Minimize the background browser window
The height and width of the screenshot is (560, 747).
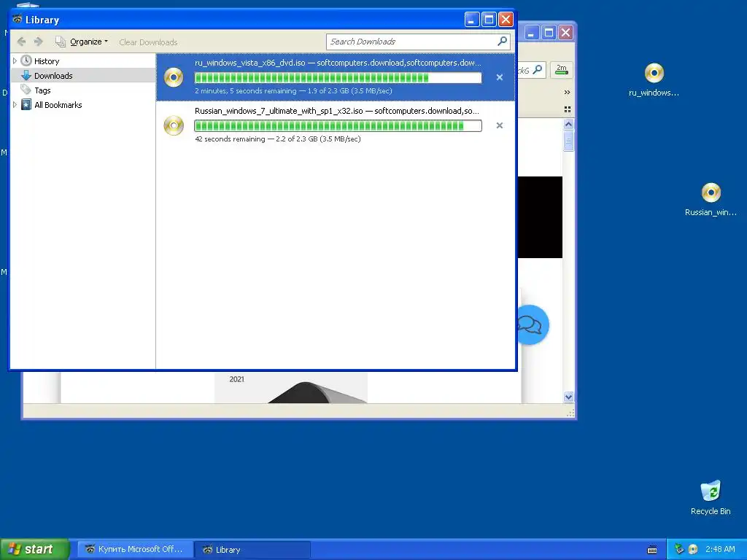pos(531,33)
